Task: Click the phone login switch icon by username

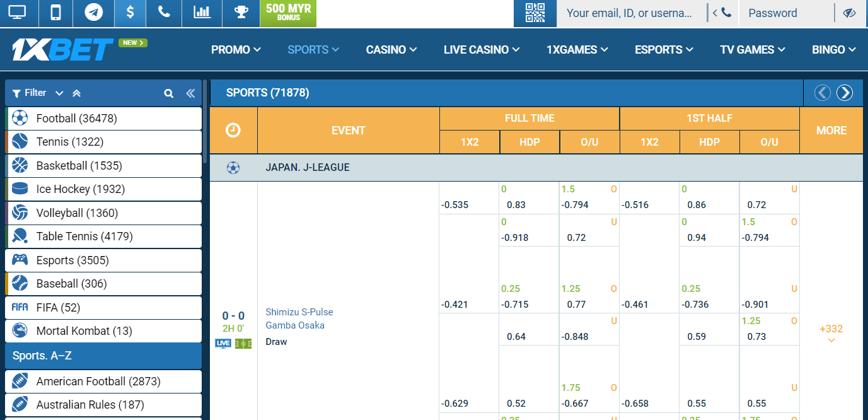Action: point(722,13)
